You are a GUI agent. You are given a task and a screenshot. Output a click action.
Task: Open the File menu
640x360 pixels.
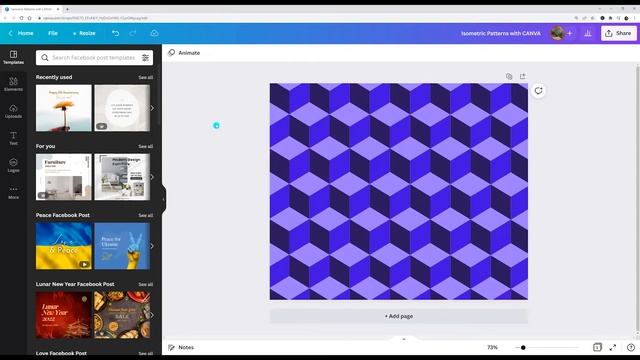53,33
